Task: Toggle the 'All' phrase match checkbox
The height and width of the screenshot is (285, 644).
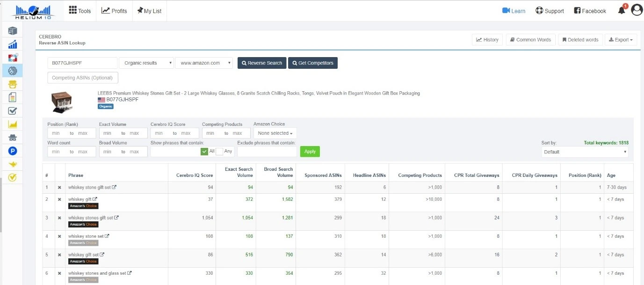Action: pyautogui.click(x=204, y=151)
